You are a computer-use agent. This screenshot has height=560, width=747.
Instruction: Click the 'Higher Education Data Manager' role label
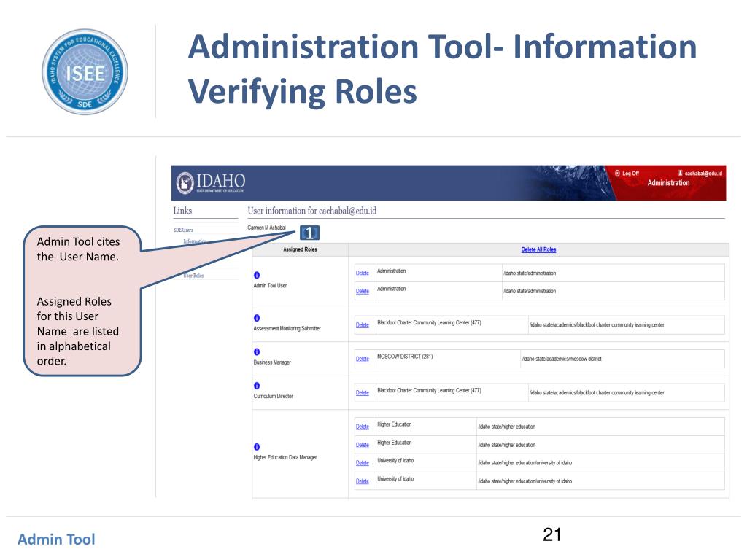point(285,458)
